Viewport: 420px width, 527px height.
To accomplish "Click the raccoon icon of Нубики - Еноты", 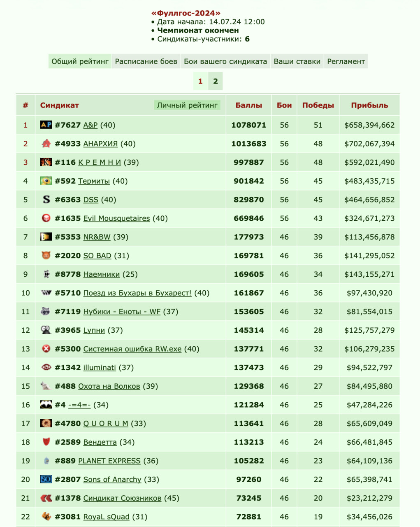I will click(x=46, y=311).
